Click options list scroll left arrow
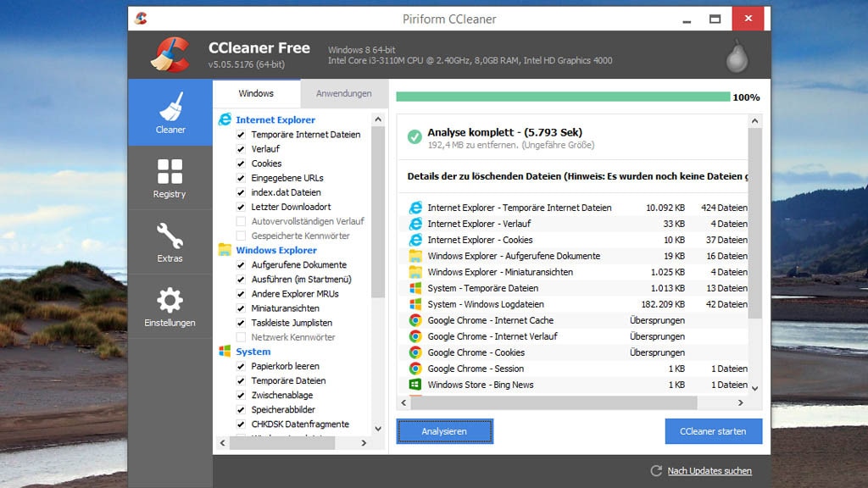Viewport: 868px width, 488px height. point(223,442)
